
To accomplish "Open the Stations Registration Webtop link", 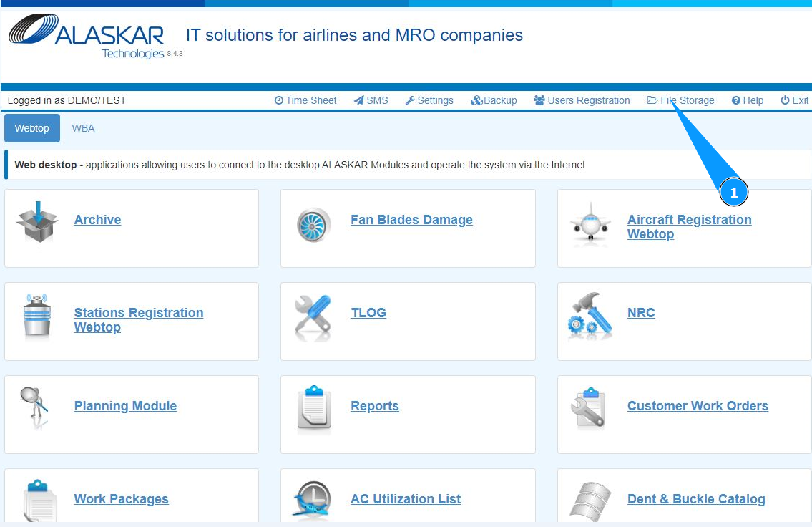I will coord(139,320).
